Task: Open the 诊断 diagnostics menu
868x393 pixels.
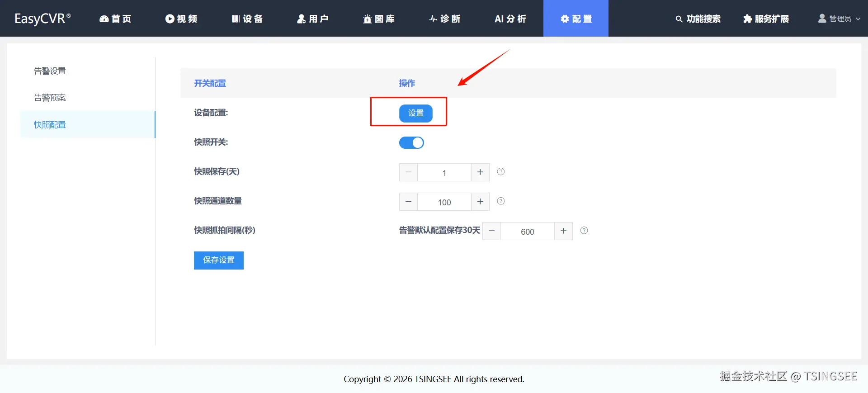Action: (445, 19)
